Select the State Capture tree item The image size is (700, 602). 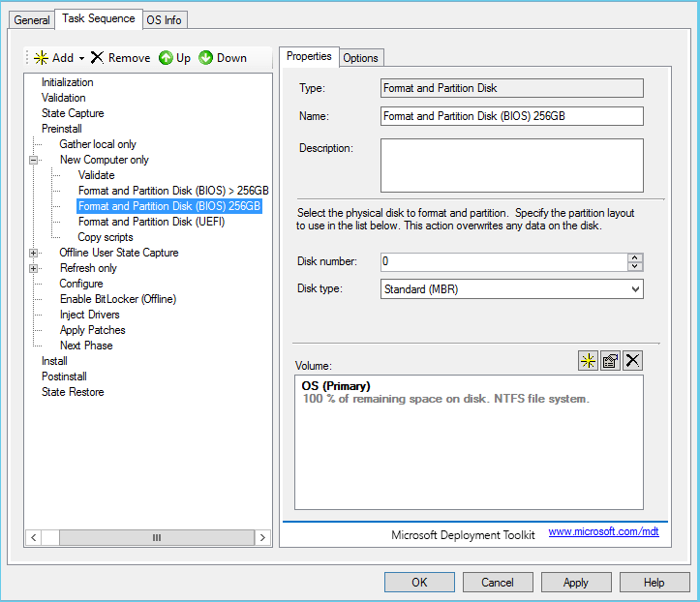(x=73, y=113)
